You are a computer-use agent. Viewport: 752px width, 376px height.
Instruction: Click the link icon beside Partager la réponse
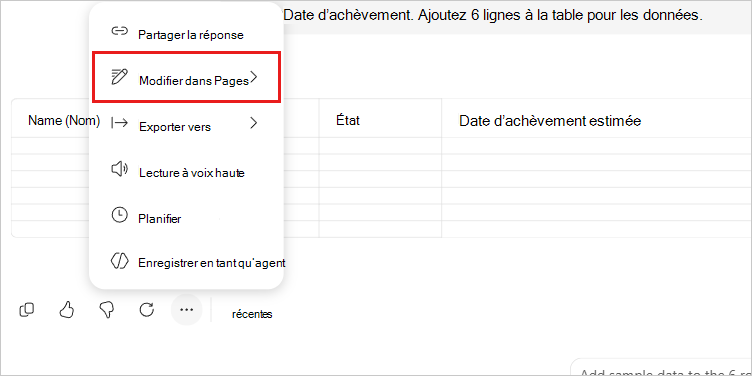[118, 31]
